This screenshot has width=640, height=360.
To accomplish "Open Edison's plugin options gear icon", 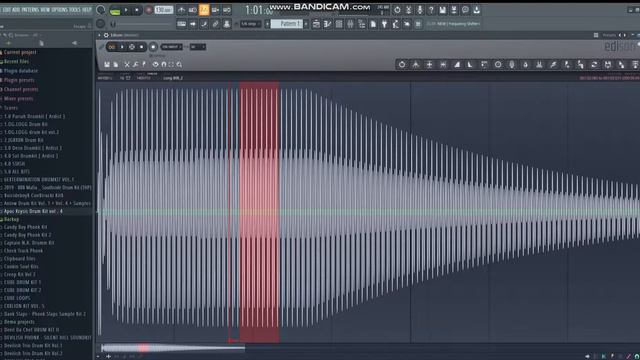I will [x=106, y=35].
